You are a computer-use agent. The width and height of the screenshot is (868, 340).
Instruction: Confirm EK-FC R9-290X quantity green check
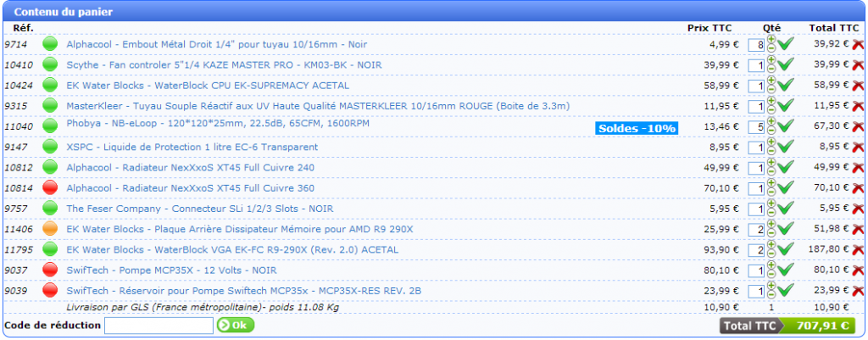[x=786, y=250]
